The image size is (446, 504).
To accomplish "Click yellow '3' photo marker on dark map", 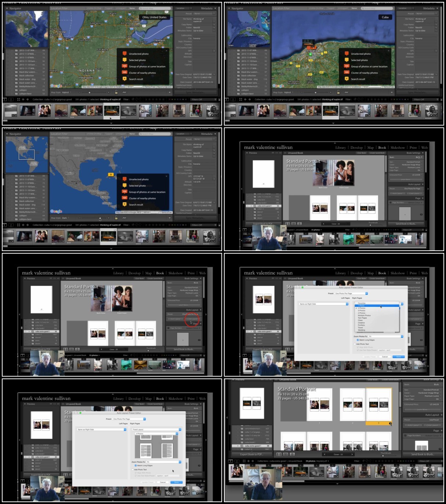I will (x=110, y=174).
